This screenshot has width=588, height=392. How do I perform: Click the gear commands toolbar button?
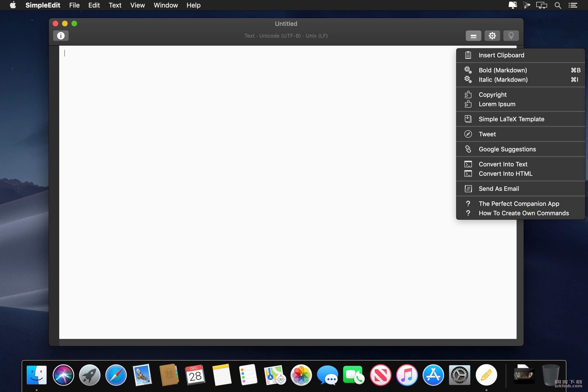click(492, 36)
